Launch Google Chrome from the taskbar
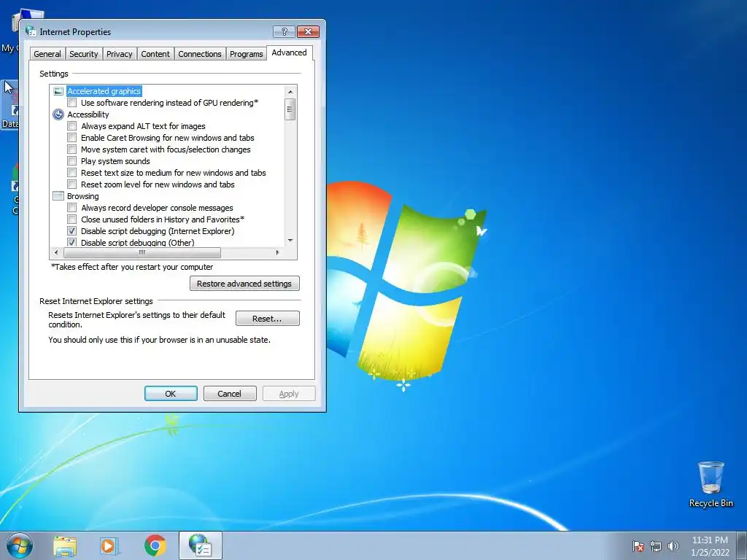Viewport: 747px width, 560px height. [x=155, y=545]
